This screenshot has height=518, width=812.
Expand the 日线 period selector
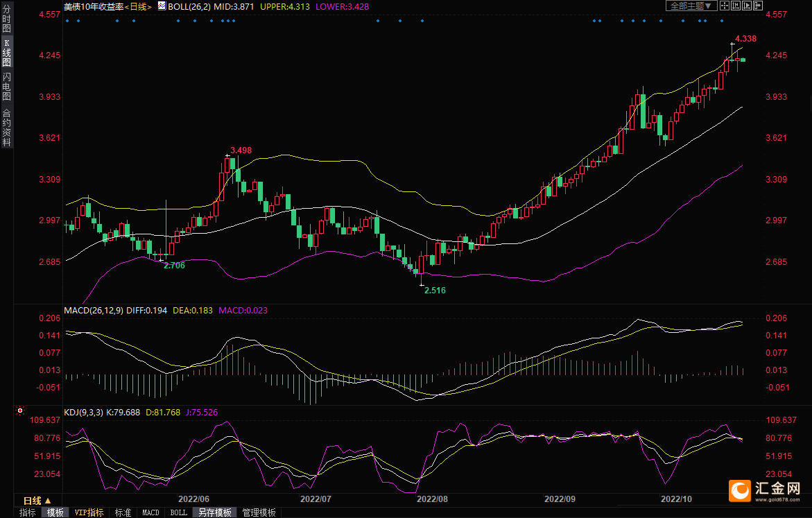pos(37,501)
